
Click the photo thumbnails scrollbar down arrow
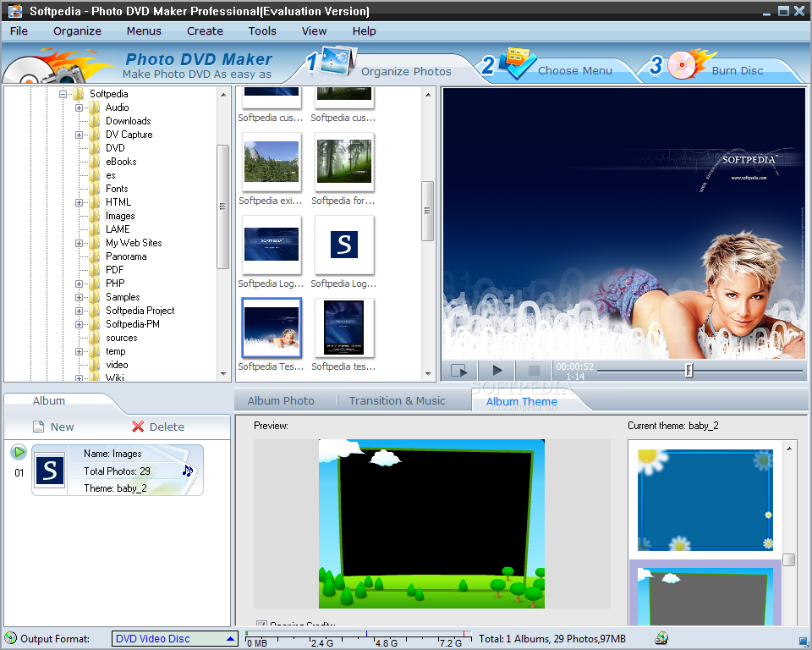[x=428, y=373]
